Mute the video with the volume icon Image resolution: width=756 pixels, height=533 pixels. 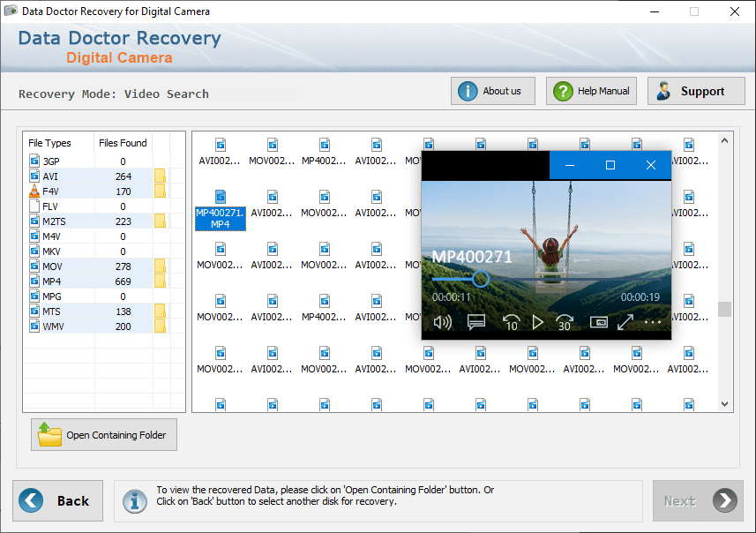pyautogui.click(x=442, y=322)
